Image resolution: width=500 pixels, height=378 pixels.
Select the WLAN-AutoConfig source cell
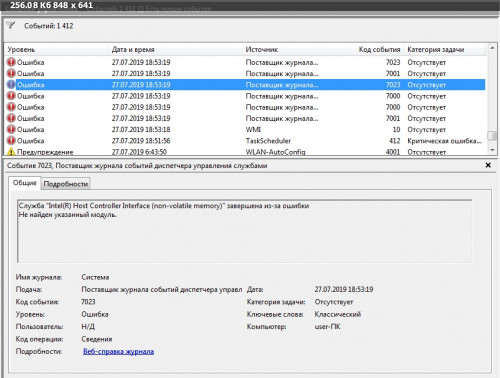(x=275, y=152)
